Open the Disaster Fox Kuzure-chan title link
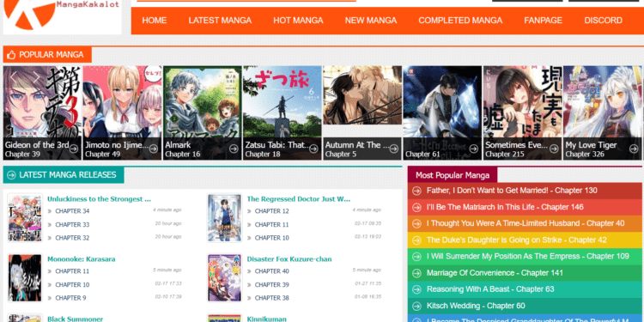 pos(289,259)
